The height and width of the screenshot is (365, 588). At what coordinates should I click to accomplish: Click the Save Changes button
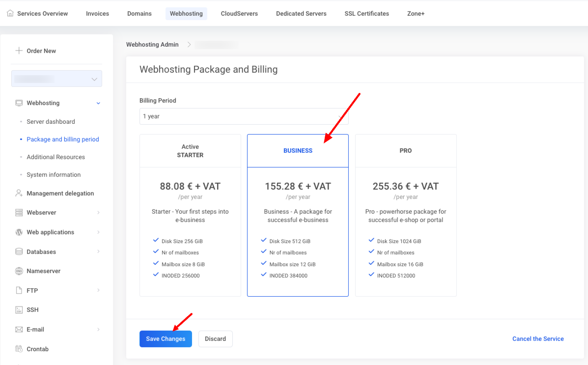point(166,339)
